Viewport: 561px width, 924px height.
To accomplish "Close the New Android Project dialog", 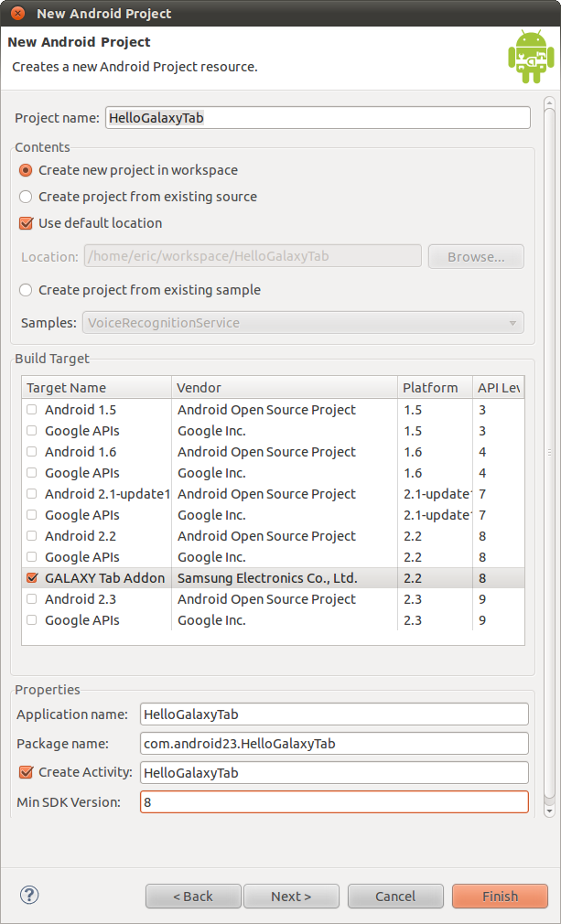I will click(x=17, y=14).
